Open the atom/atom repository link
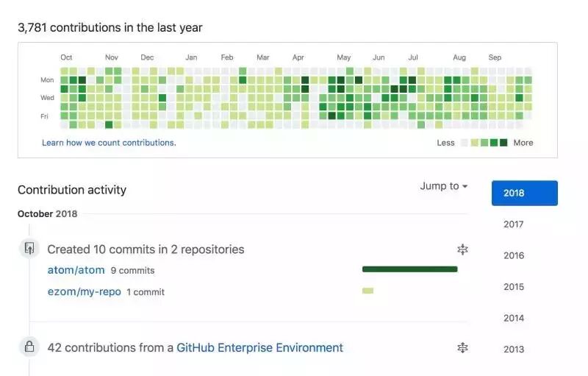 coord(76,270)
